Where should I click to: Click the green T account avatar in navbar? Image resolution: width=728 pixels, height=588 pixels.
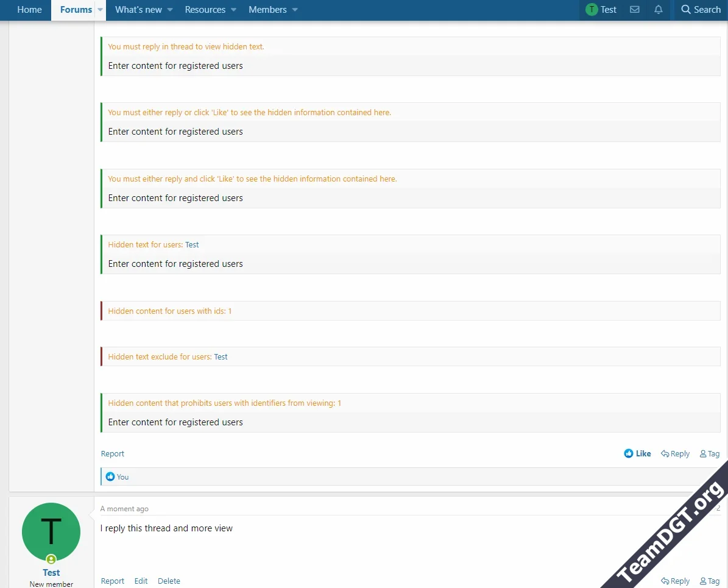point(591,10)
